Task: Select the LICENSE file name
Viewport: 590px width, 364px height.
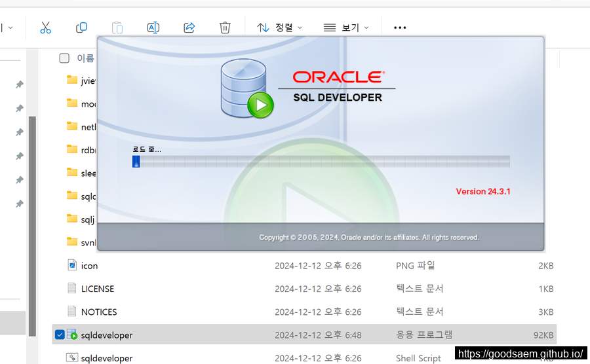Action: (98, 289)
